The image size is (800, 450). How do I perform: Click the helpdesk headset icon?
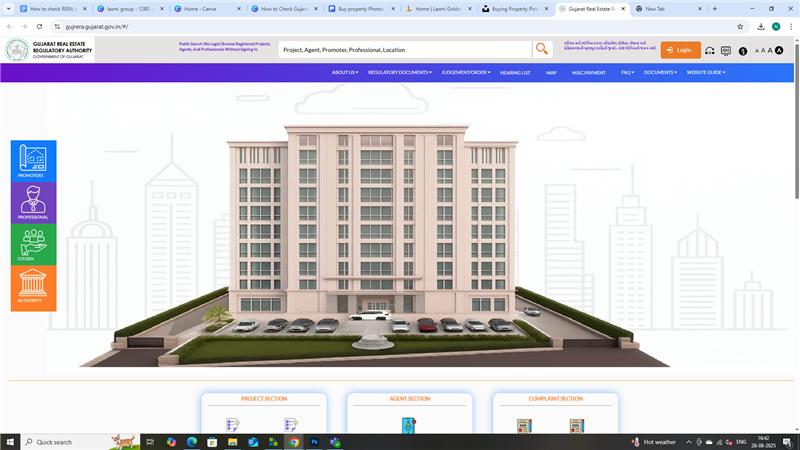click(710, 50)
